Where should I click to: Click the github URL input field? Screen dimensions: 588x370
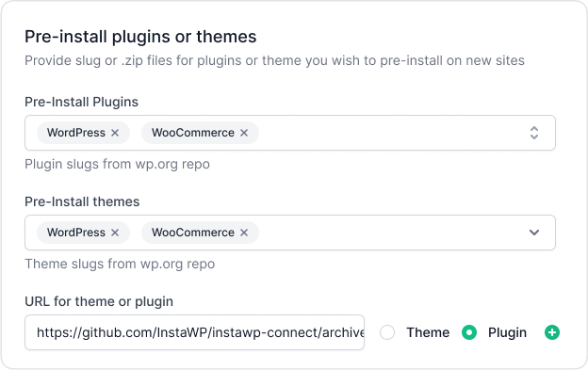point(195,332)
